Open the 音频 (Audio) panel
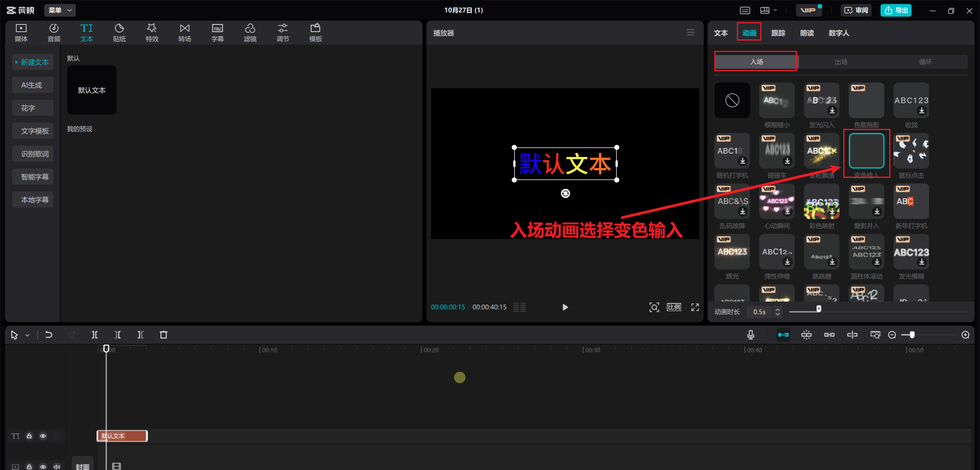980x470 pixels. [x=54, y=32]
